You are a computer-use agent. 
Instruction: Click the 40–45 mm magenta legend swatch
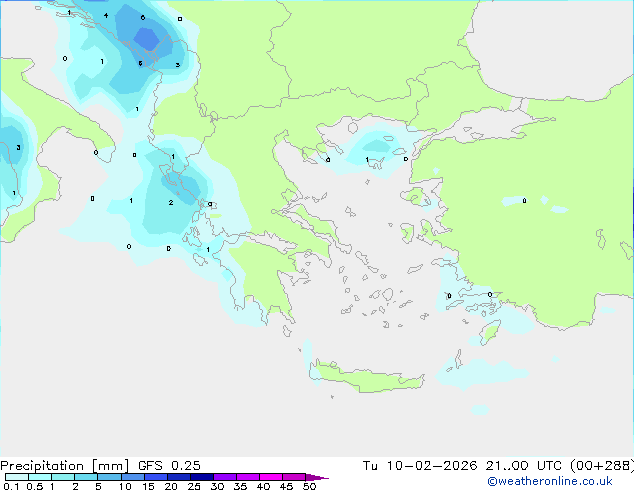pos(271,477)
